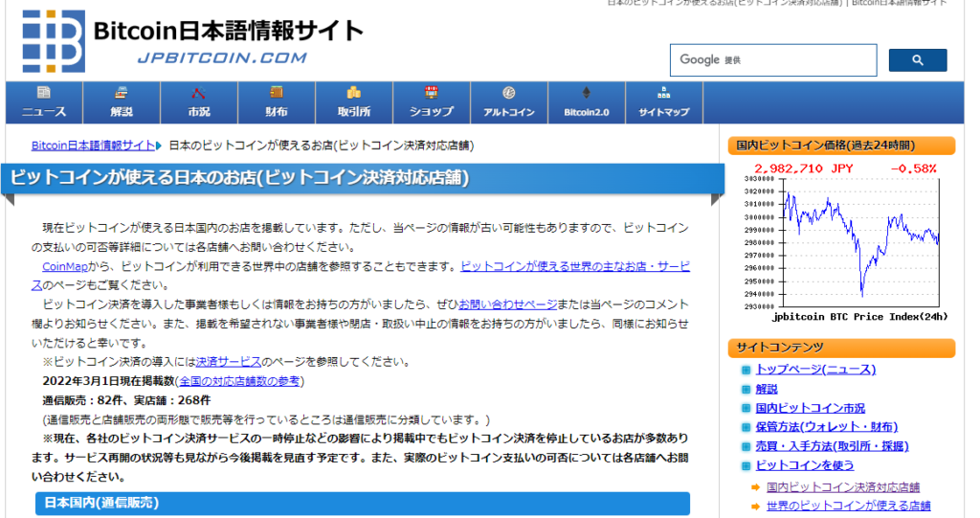Open the お問い合わせページ link
Viewport: 980px width, 518px height.
(507, 304)
